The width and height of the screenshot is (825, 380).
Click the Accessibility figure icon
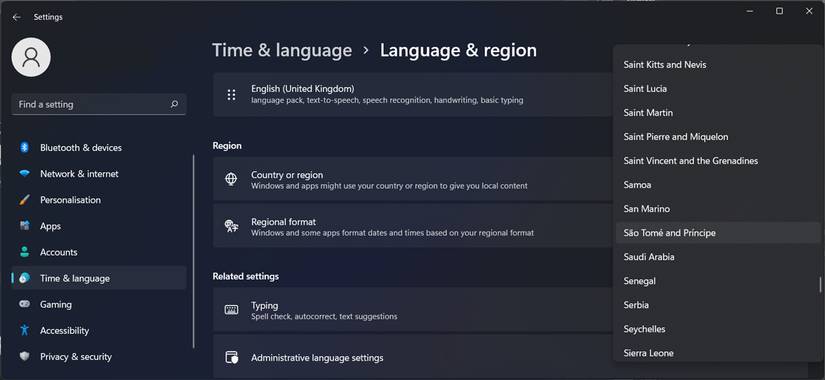24,330
